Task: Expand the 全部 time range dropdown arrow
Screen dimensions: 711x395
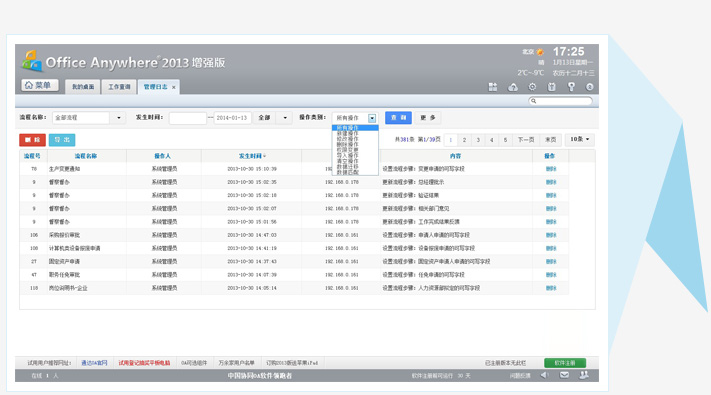Action: [285, 117]
